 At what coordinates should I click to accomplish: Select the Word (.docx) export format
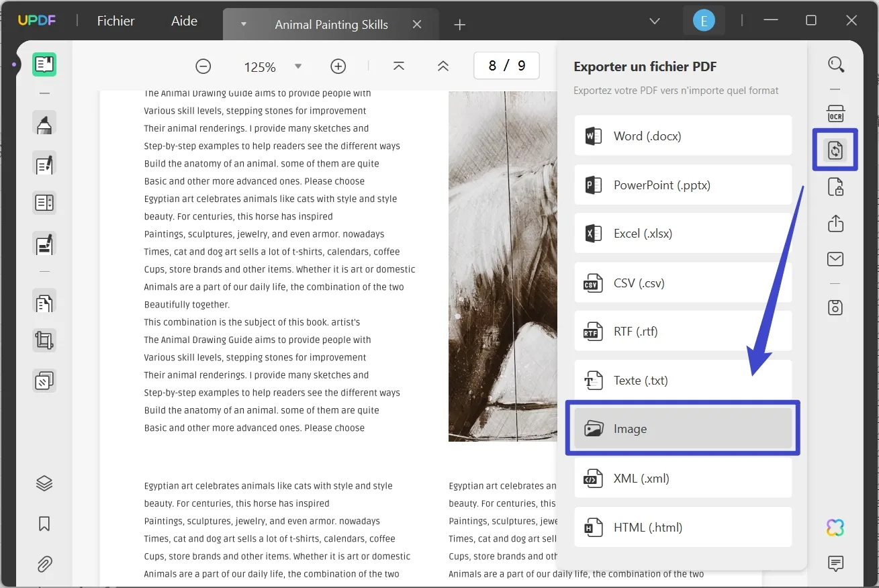click(x=682, y=136)
